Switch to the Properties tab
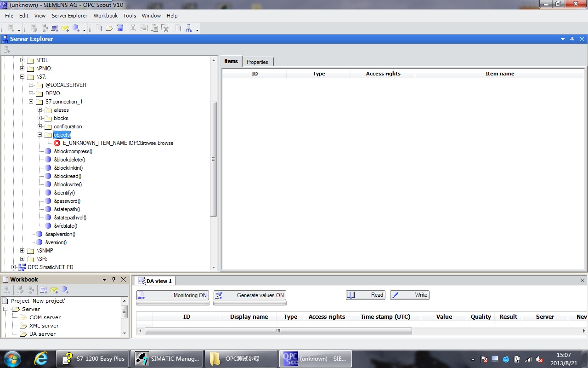 (x=257, y=62)
